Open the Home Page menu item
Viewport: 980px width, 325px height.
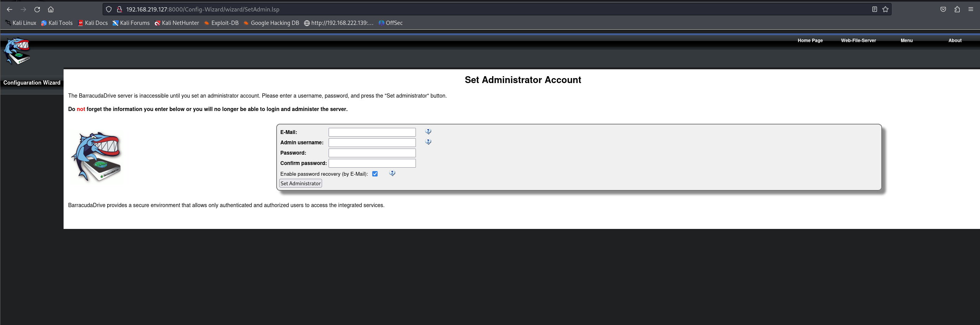[x=810, y=41]
